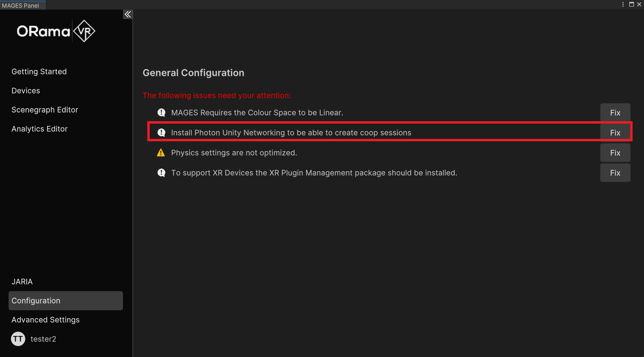This screenshot has height=357, width=644.
Task: Select the JARIA sidebar item
Action: (22, 282)
